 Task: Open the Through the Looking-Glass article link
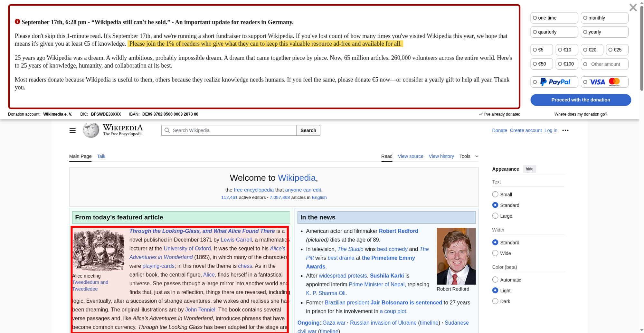202,231
